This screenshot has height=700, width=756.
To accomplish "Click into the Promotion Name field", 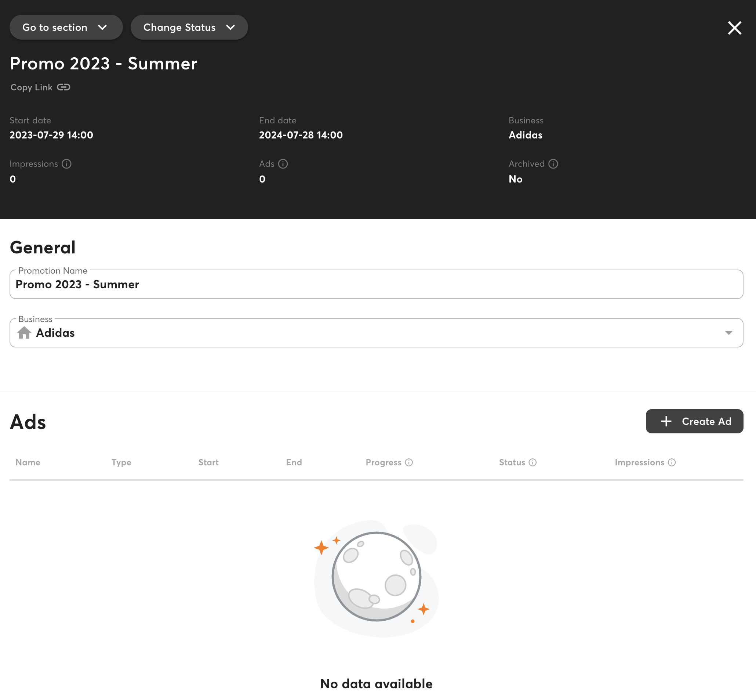I will point(376,285).
